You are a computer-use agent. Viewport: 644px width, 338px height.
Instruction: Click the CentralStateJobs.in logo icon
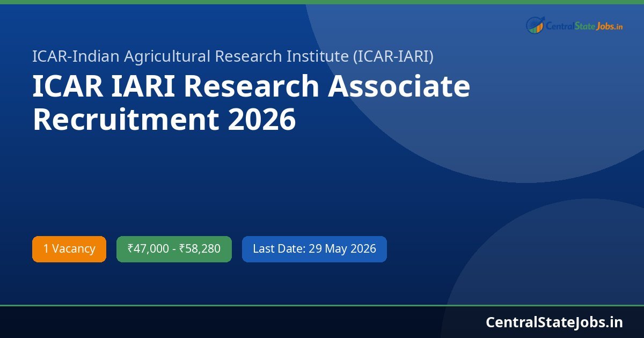[x=535, y=25]
